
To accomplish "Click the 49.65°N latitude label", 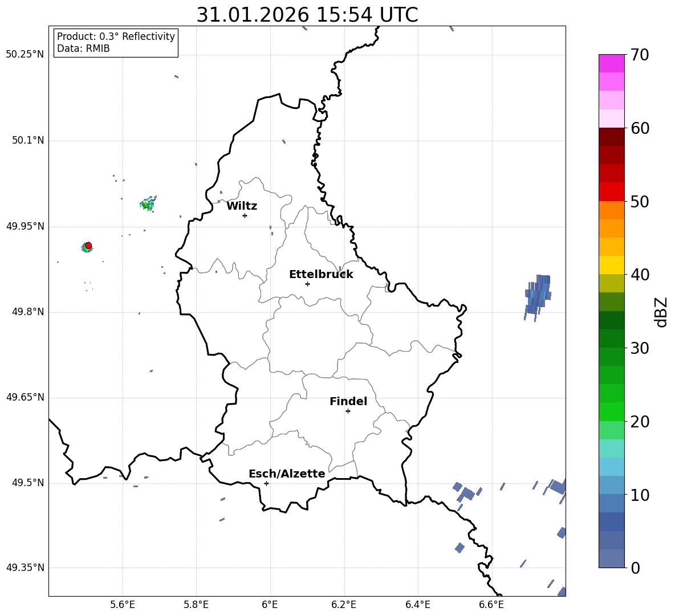I will 25,397.
